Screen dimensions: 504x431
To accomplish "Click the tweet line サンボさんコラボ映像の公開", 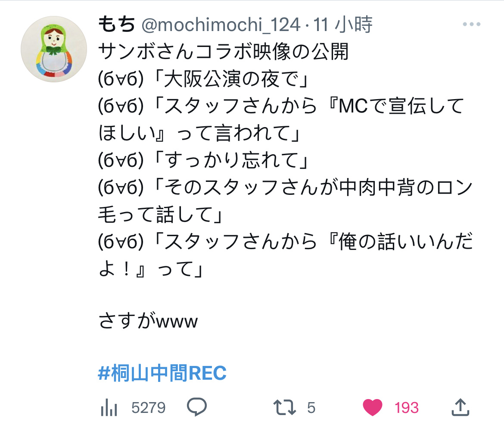I will (x=224, y=52).
